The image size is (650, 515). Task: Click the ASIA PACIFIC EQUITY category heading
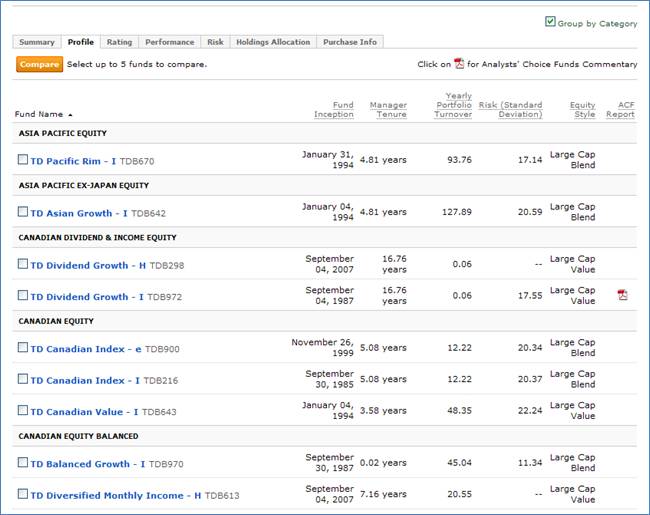click(x=63, y=133)
